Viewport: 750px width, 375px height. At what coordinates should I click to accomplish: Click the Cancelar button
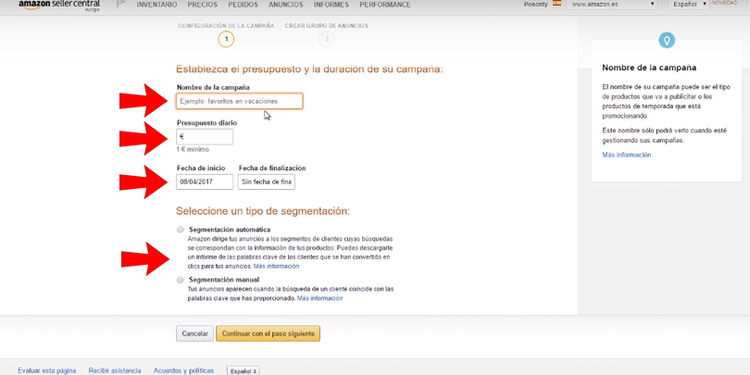195,334
